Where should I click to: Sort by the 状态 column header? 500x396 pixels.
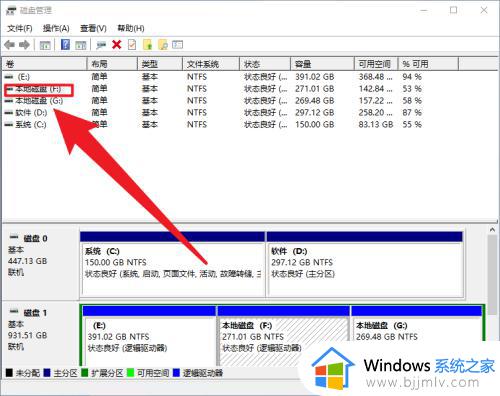pyautogui.click(x=265, y=64)
